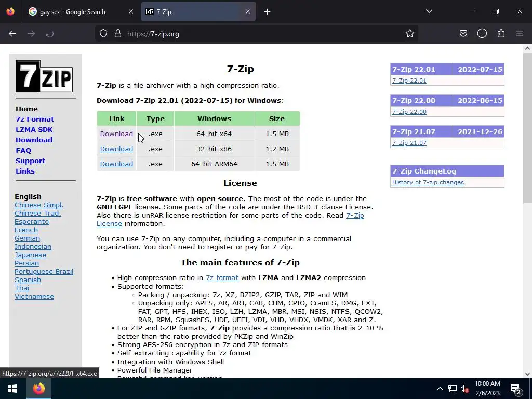Download the 64-bit ARM64 installer
Screen dimensions: 532x399
tap(116, 164)
